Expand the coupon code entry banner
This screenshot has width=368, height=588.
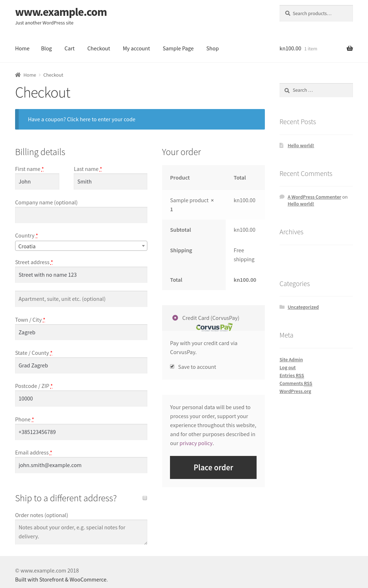pyautogui.click(x=82, y=119)
